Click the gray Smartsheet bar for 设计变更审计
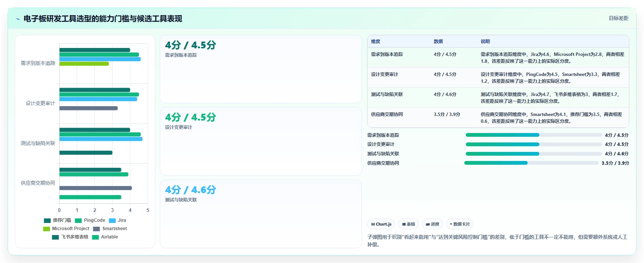Screen dimensions: 644x263 [88, 108]
